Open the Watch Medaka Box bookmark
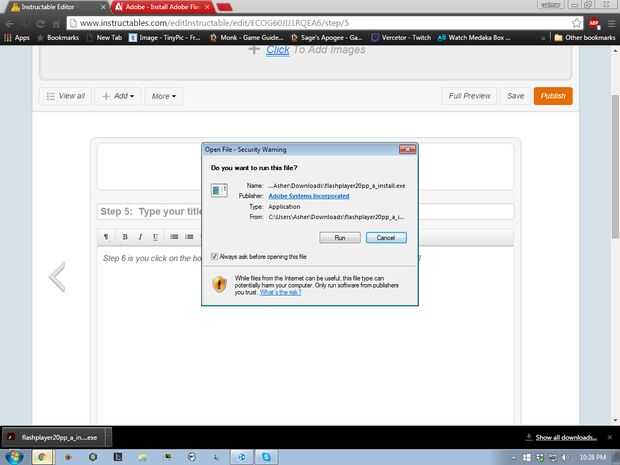This screenshot has width=620, height=465. coord(474,38)
